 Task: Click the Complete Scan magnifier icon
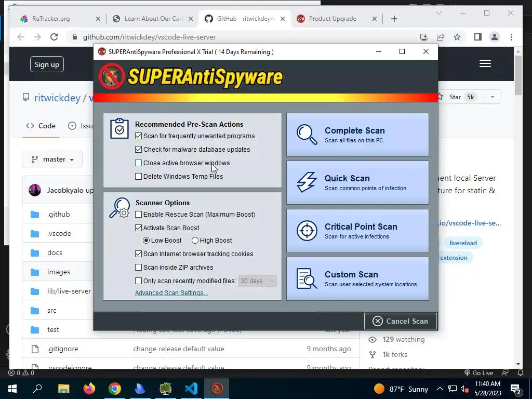pos(307,135)
